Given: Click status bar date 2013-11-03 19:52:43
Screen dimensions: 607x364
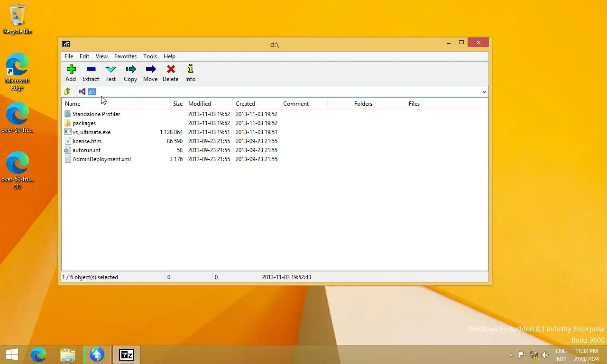Looking at the screenshot, I should pos(286,277).
